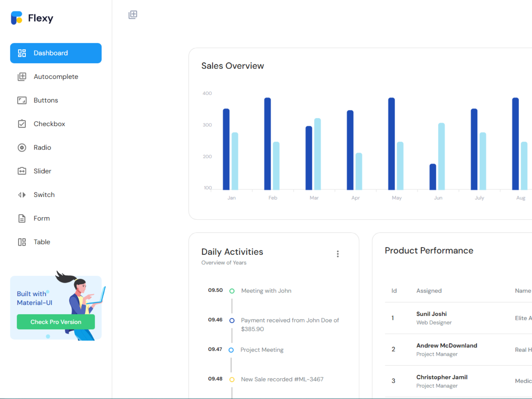Click 'Payment received from John Doe of' text

click(x=290, y=321)
